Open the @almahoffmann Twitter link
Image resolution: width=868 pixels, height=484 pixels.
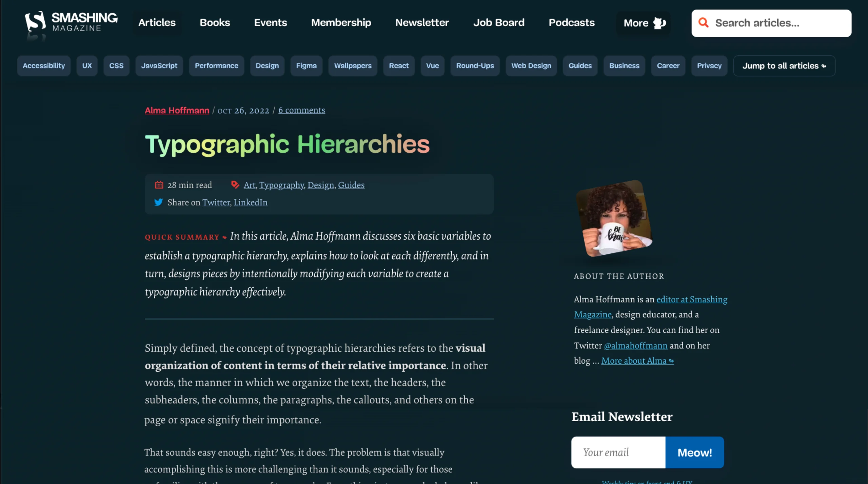coord(635,345)
